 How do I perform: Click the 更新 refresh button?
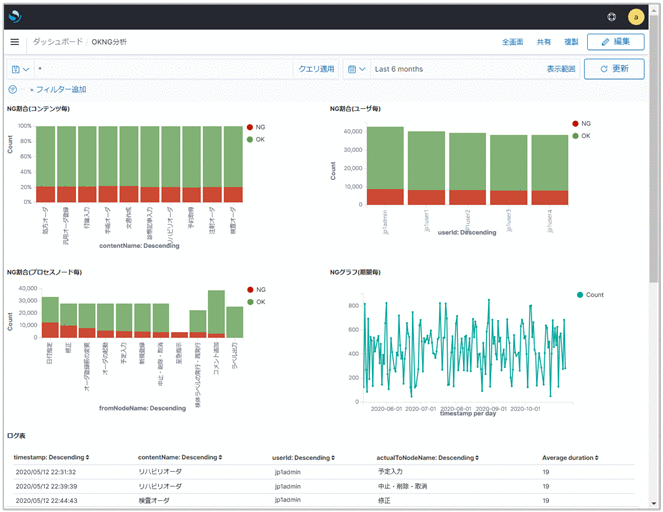(x=614, y=69)
